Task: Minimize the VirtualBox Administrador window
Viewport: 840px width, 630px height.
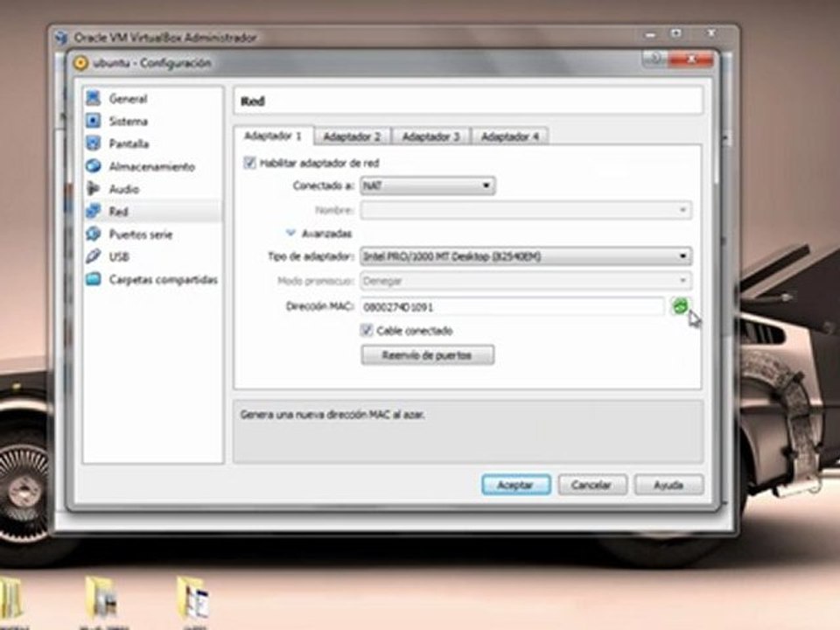Action: pyautogui.click(x=651, y=34)
